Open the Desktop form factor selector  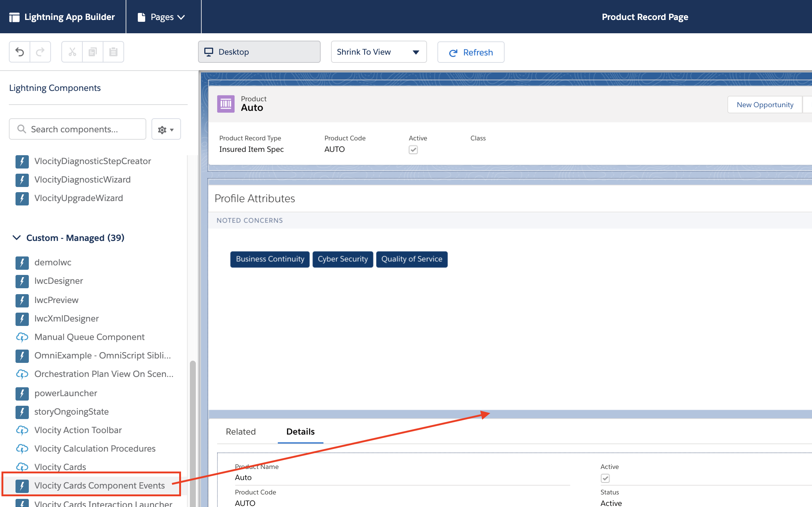click(x=259, y=52)
